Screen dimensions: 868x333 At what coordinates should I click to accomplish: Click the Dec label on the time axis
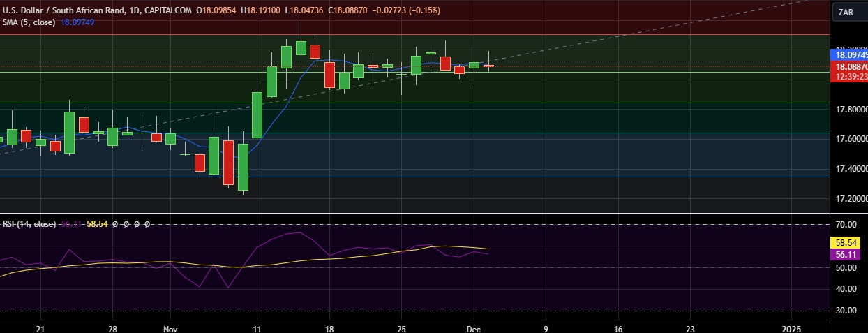[474, 327]
